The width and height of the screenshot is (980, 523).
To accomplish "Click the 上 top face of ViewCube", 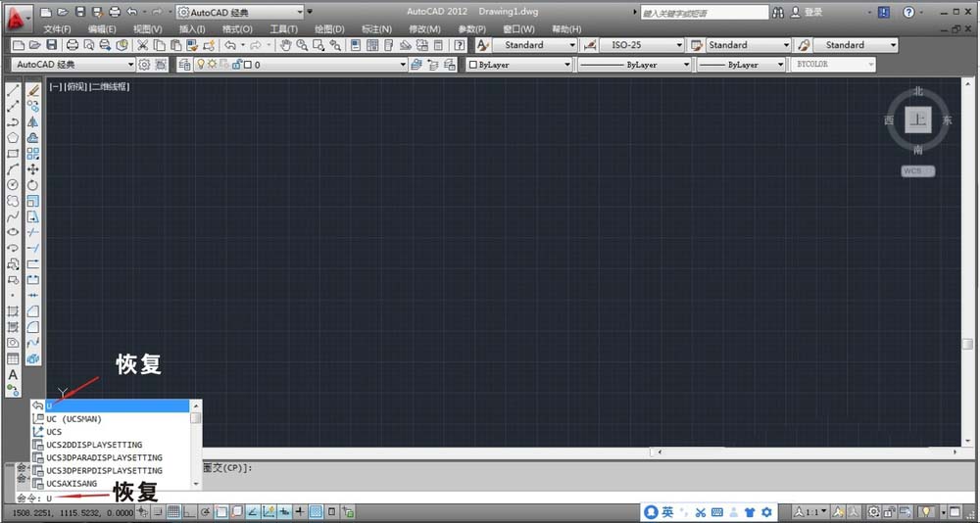I will tap(918, 119).
